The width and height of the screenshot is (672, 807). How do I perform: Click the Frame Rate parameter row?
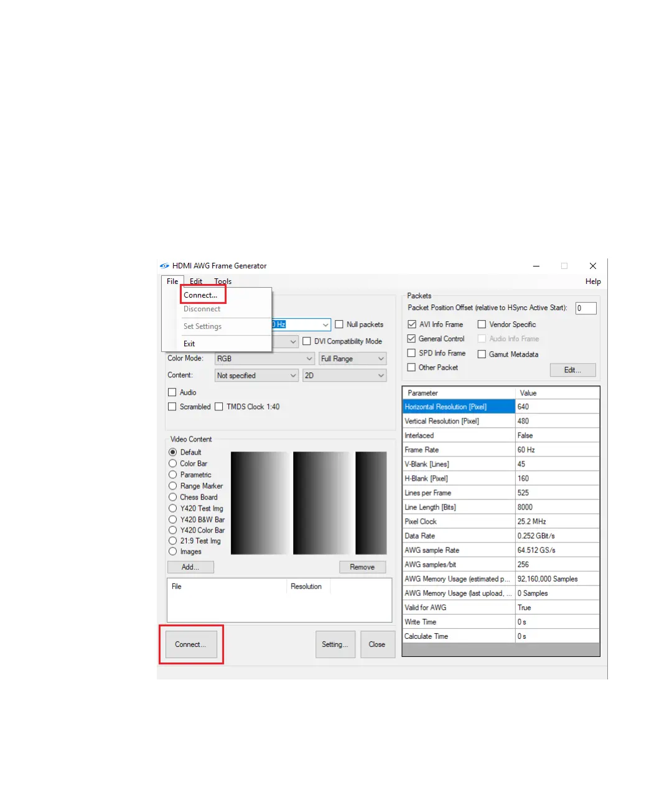coord(501,450)
